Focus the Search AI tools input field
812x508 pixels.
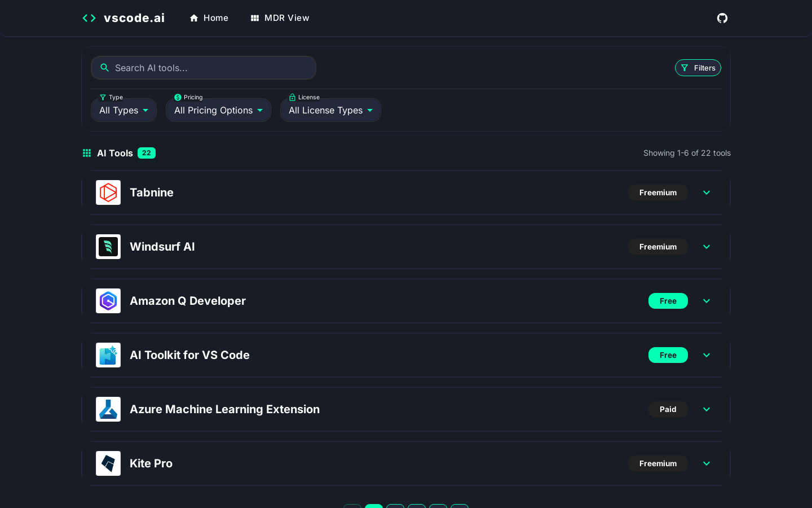[x=204, y=68]
